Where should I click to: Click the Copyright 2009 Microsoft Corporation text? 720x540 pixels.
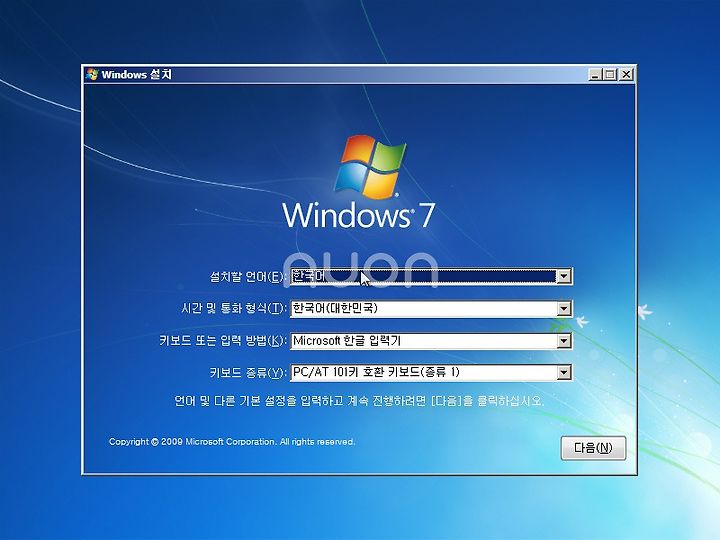pyautogui.click(x=232, y=442)
